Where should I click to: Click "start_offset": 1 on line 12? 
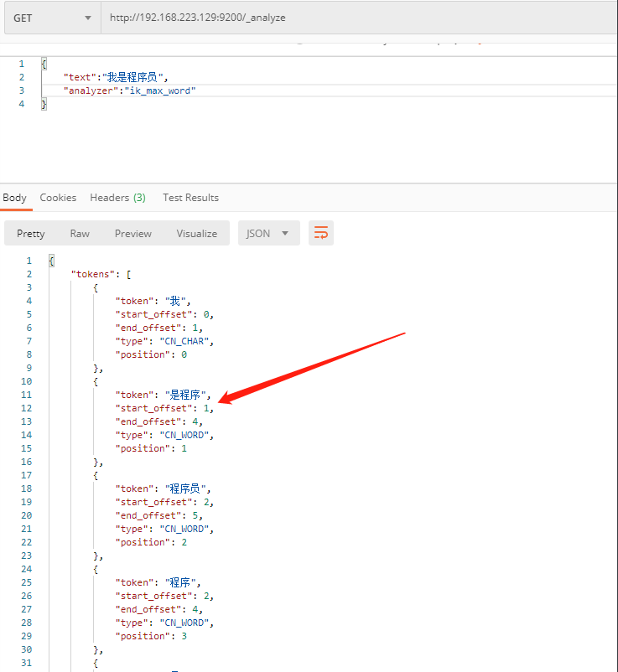[x=162, y=408]
